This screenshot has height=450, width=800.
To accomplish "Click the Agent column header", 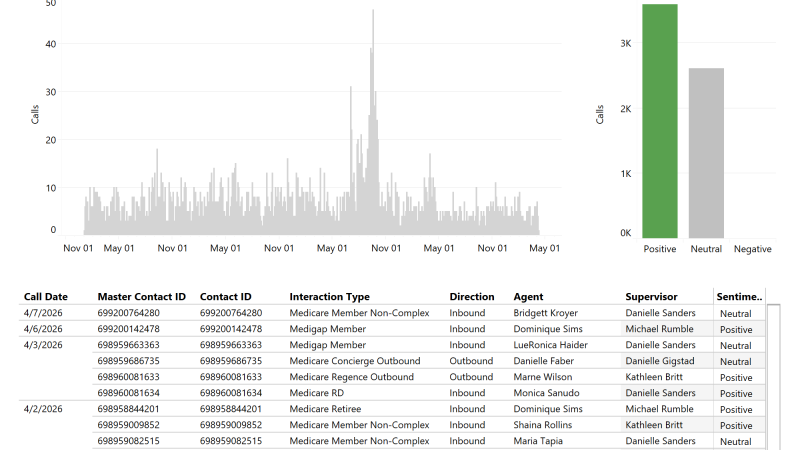I will point(528,297).
